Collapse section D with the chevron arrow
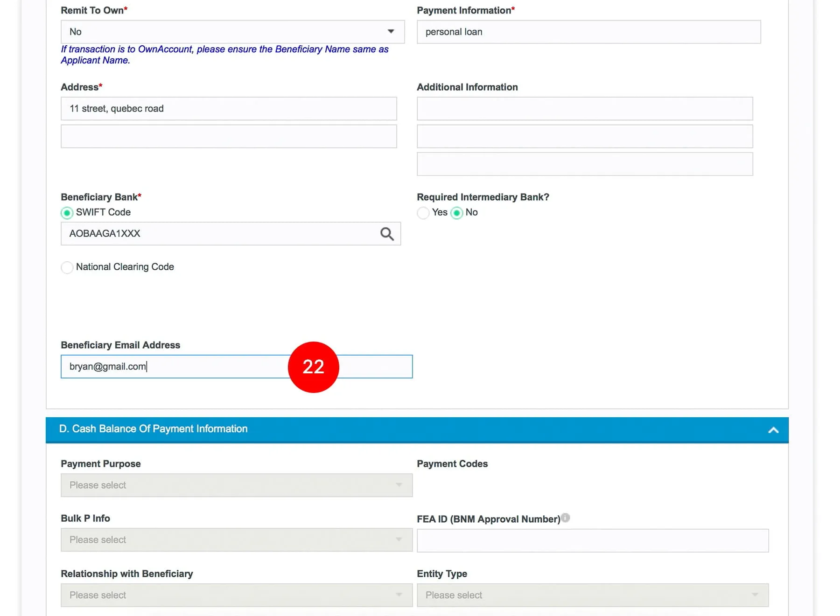The width and height of the screenshot is (840, 616). tap(773, 430)
